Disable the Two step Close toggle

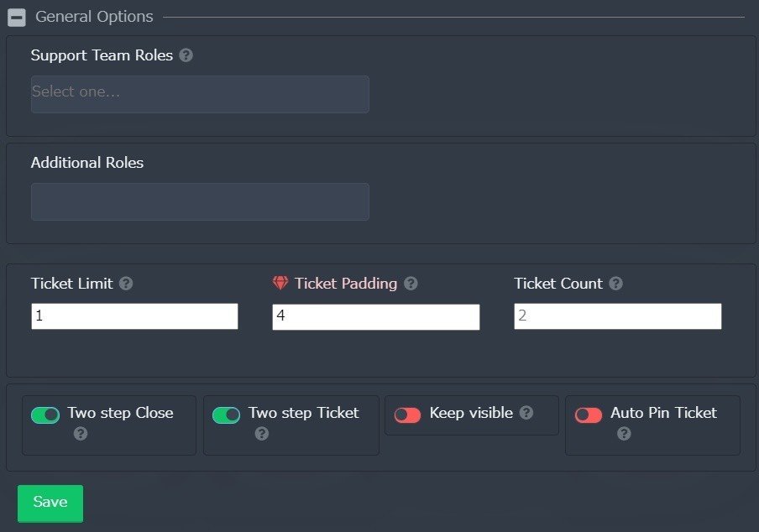click(x=45, y=415)
